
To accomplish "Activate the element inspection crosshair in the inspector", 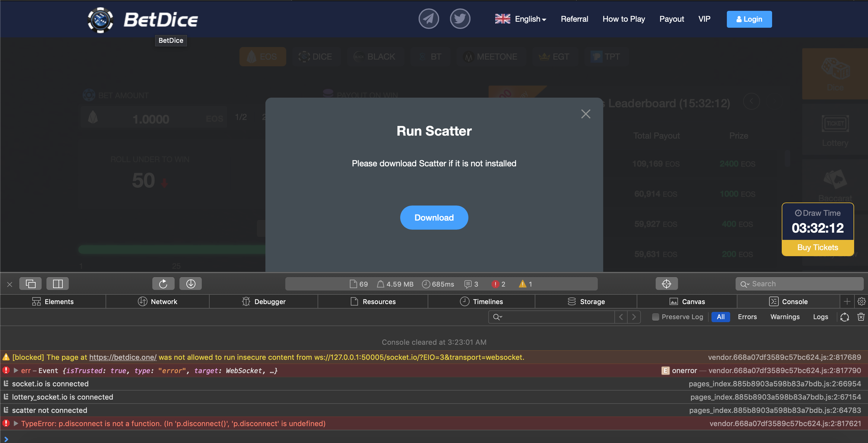I will [x=666, y=284].
